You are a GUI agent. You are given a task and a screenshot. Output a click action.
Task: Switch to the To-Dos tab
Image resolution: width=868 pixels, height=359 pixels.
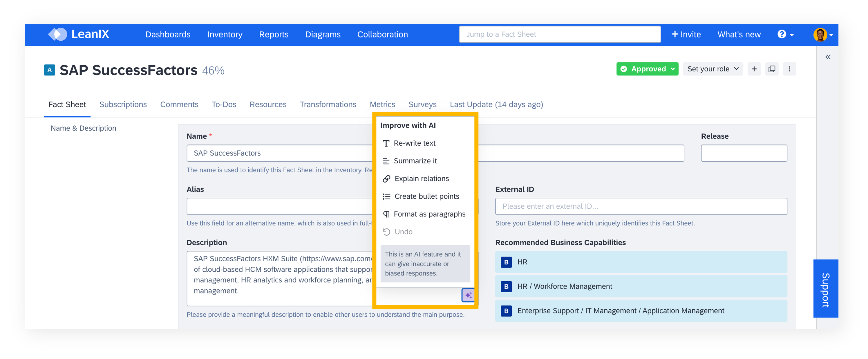click(x=224, y=104)
